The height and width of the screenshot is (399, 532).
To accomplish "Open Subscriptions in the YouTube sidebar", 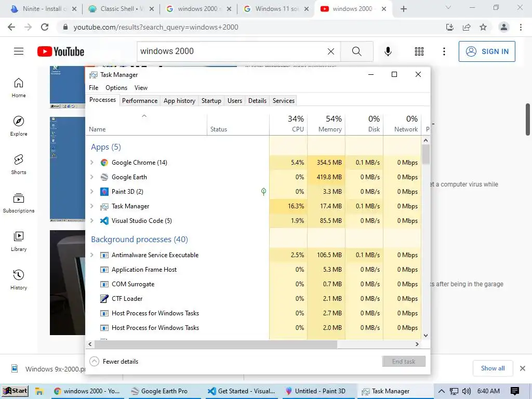I will 19,203.
